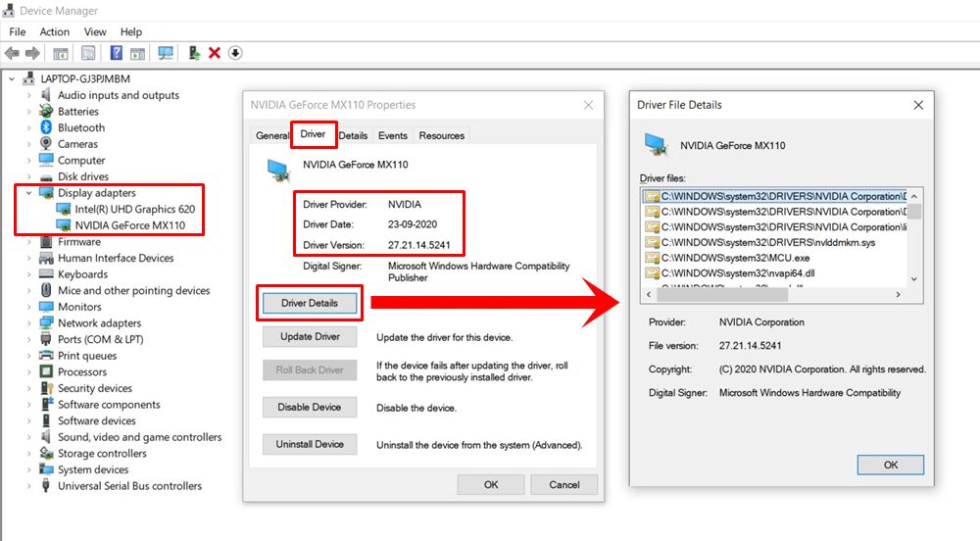Click the Scan for hardware changes monitor icon
The height and width of the screenshot is (541, 980).
(166, 53)
